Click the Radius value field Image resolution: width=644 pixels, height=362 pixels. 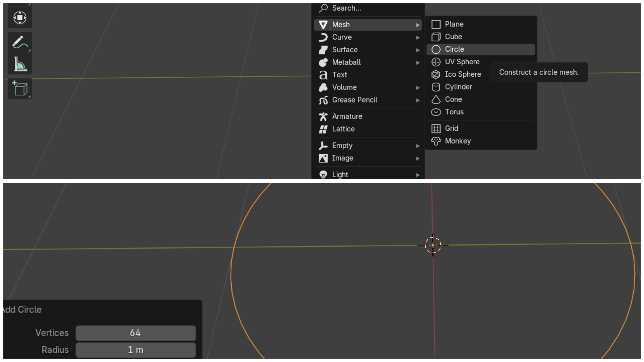click(x=136, y=350)
